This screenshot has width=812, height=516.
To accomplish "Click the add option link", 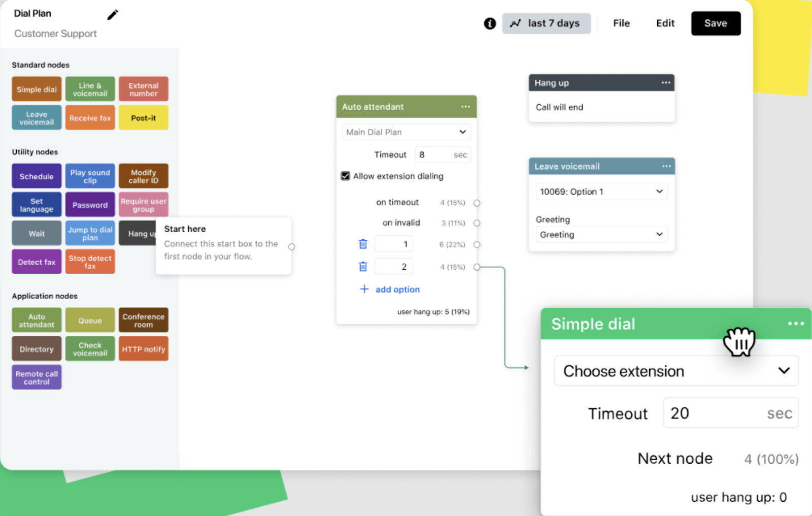I will click(x=397, y=289).
